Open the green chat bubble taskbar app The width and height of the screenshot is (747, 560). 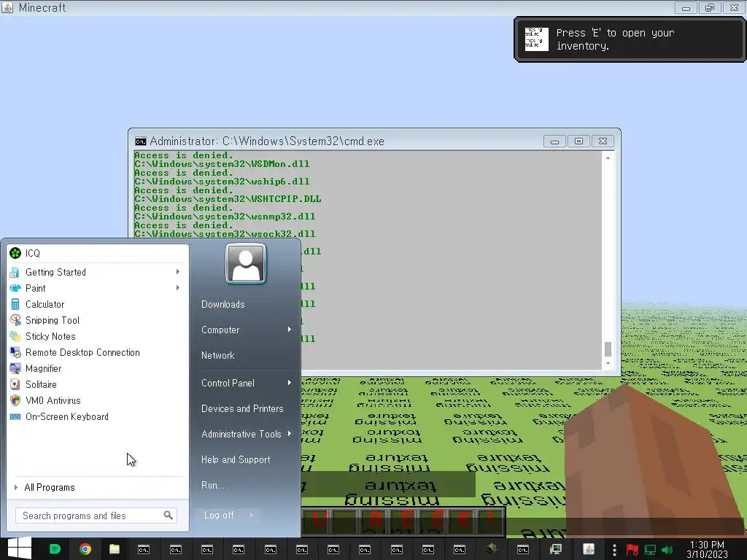[x=55, y=549]
